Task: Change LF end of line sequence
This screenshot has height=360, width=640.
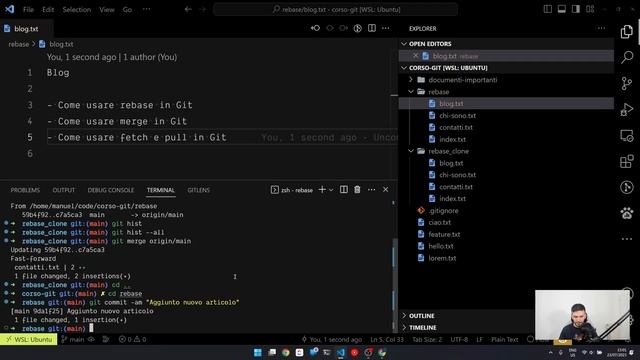Action: [x=480, y=339]
